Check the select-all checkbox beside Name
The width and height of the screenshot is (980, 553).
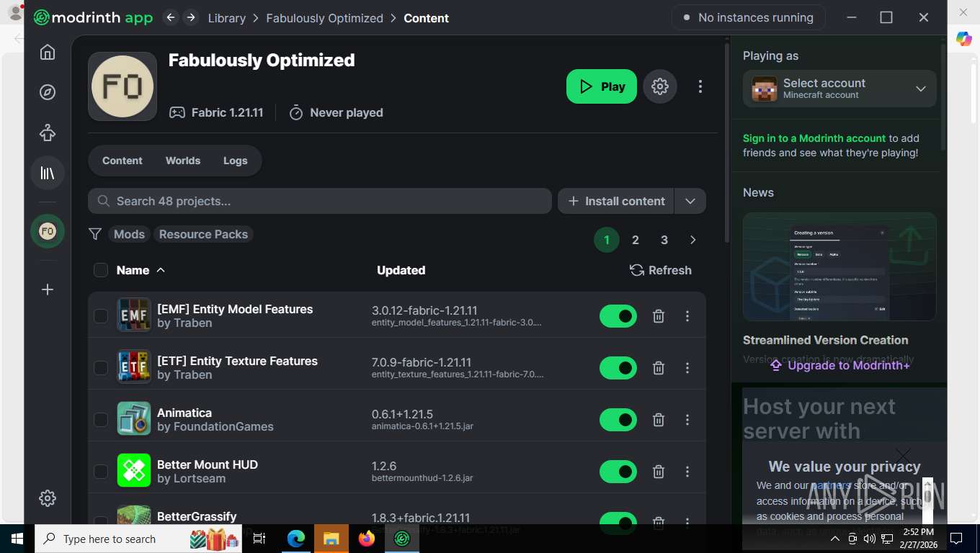pos(101,270)
